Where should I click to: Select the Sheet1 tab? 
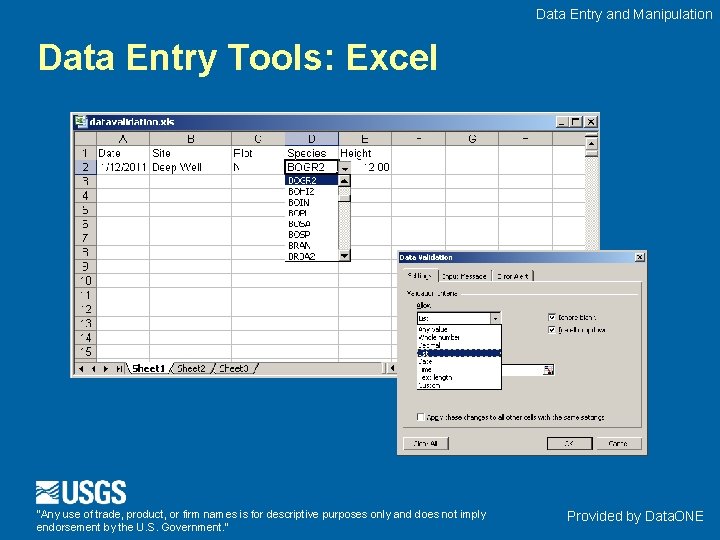coord(148,368)
